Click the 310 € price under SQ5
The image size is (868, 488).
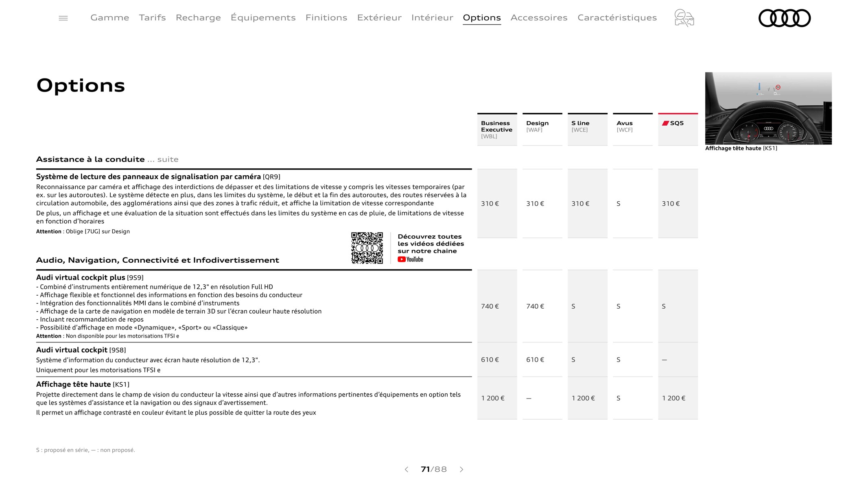tap(671, 204)
